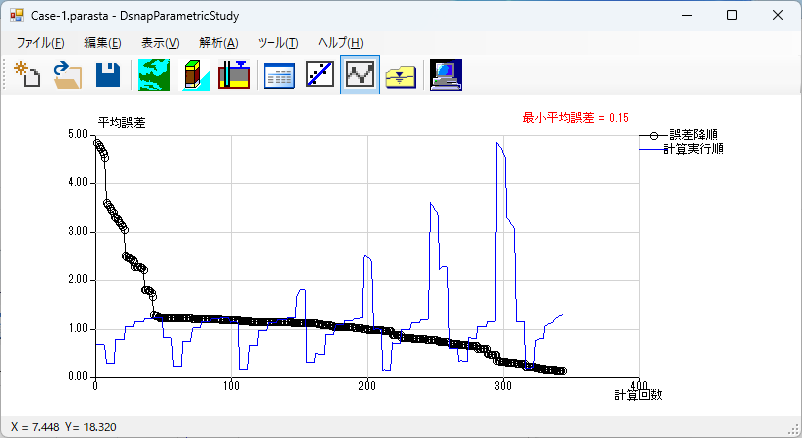808x438 pixels.
Task: Open the 表示(V) menu
Action: (160, 43)
